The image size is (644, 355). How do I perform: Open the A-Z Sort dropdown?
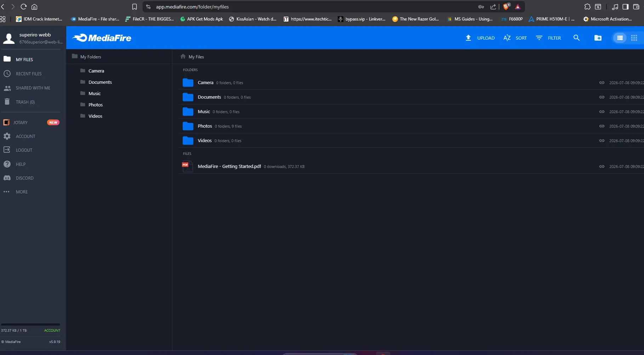[x=515, y=38]
